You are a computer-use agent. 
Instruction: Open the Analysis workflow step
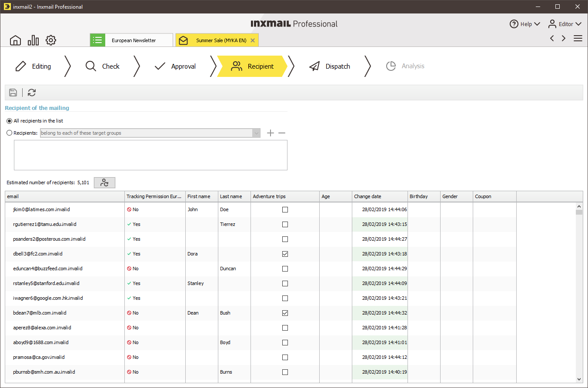[x=405, y=66]
